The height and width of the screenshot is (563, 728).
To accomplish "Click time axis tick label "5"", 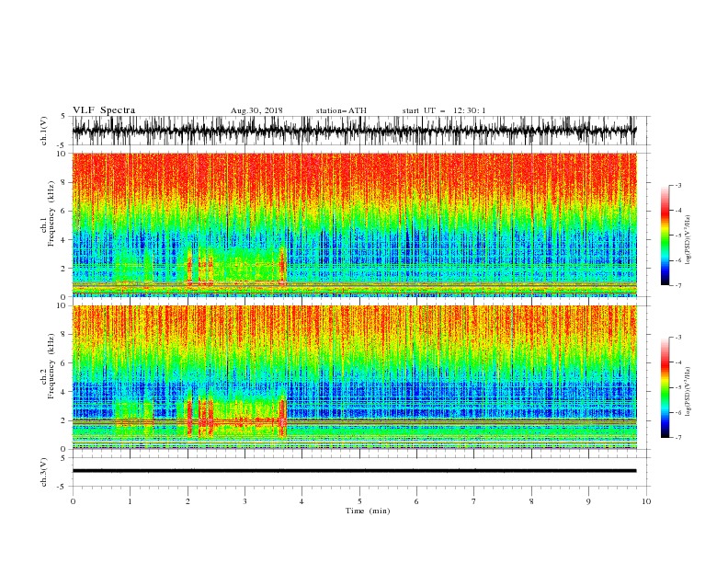I will pos(359,501).
